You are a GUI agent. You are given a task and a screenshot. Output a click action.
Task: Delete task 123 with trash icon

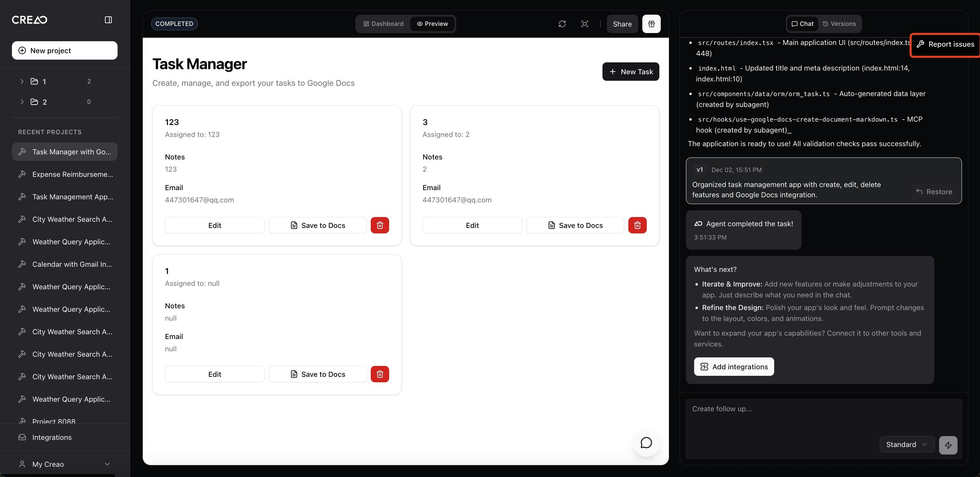380,225
